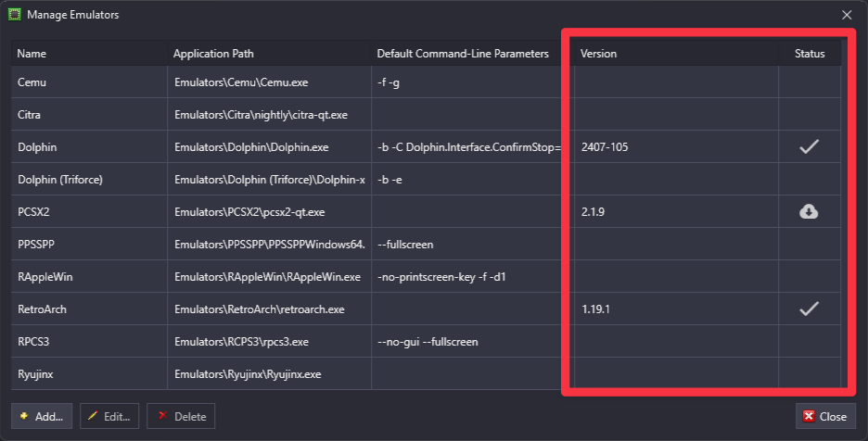Sort by the Name column header
Image resolution: width=868 pixels, height=441 pixels.
point(89,54)
